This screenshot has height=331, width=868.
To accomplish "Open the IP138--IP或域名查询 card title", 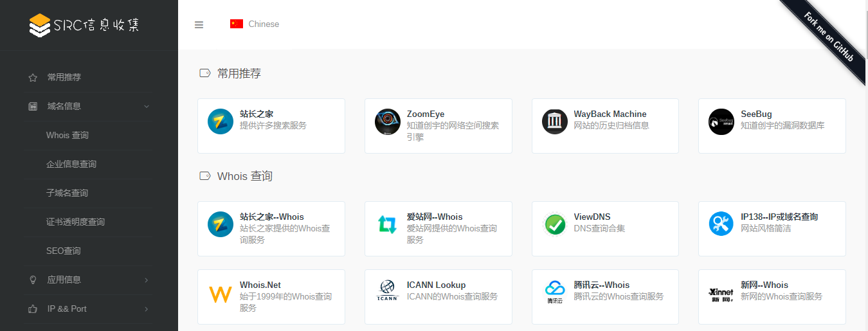I will [x=779, y=217].
